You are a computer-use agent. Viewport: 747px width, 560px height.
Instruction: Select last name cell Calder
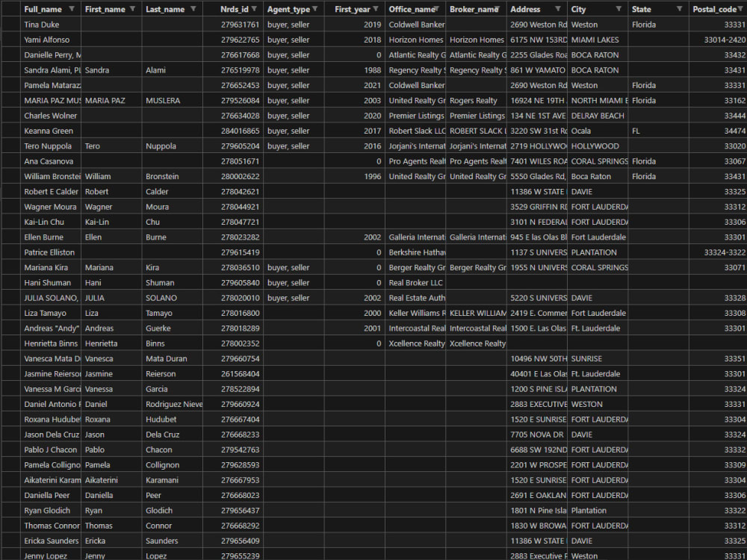pyautogui.click(x=172, y=192)
